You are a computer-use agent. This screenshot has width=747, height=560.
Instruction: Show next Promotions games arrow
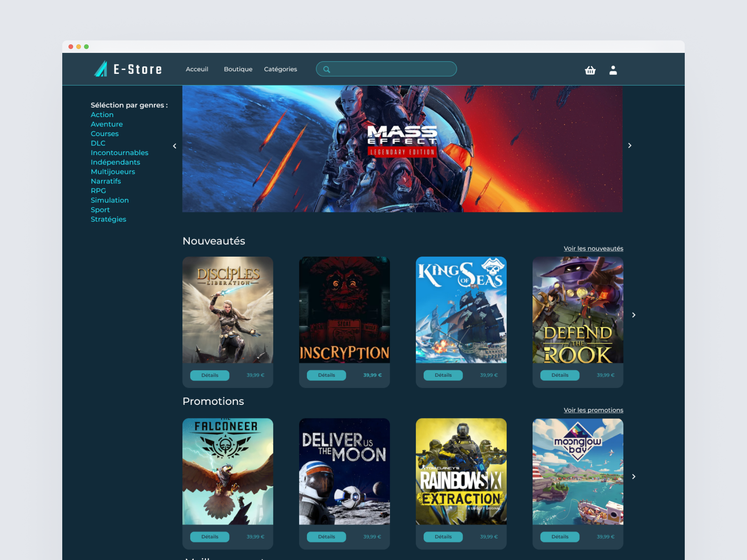[x=634, y=476]
